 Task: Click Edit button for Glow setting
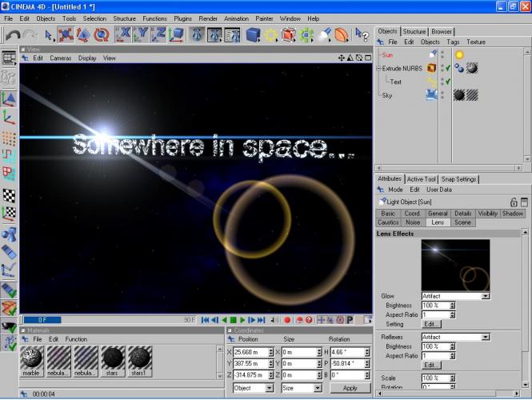pos(431,325)
